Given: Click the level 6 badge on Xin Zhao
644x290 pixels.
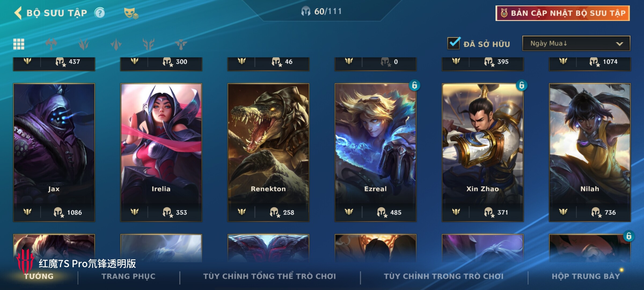Looking at the screenshot, I should coord(522,85).
